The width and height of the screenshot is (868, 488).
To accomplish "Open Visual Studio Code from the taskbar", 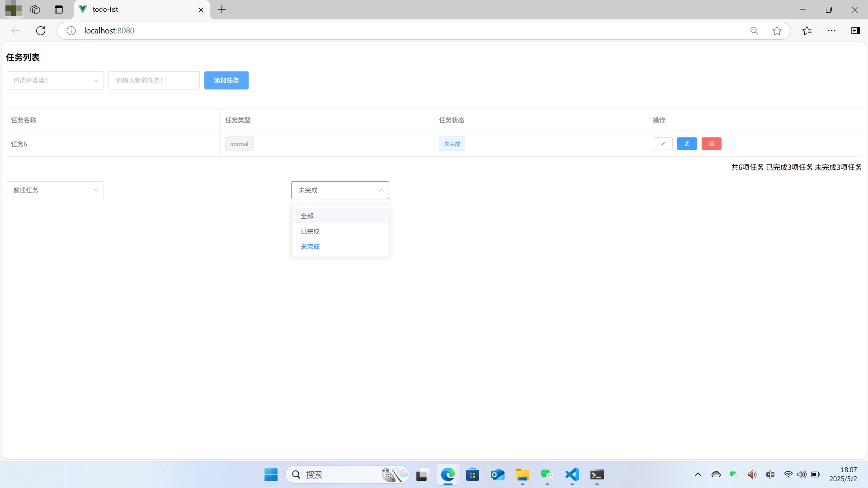I will point(572,474).
